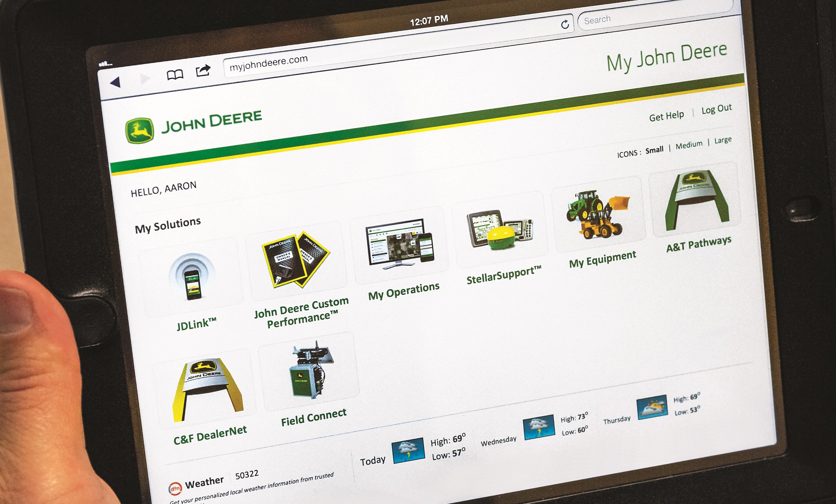Image resolution: width=836 pixels, height=504 pixels.
Task: Click Thursday's partly sunny weather icon
Action: coord(652,407)
